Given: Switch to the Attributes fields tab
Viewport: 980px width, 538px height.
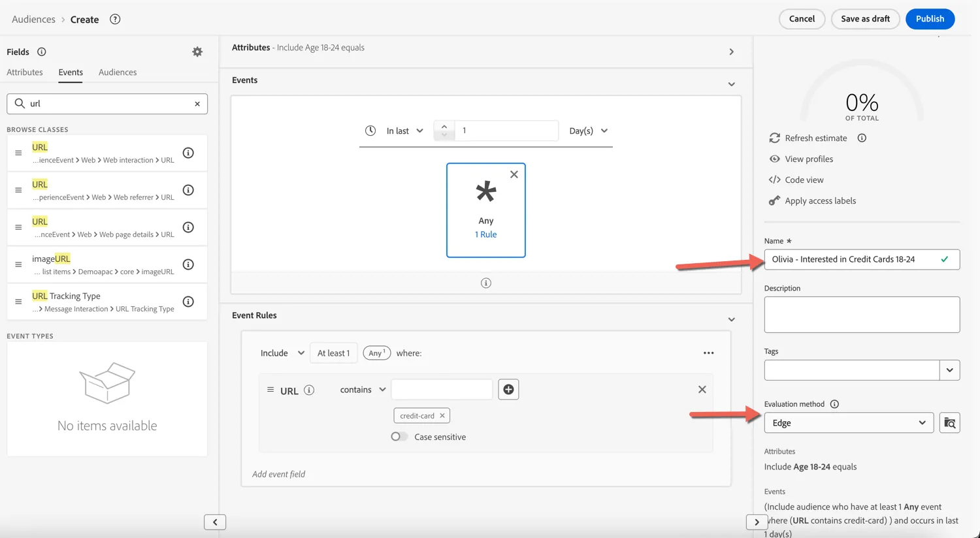Looking at the screenshot, I should [x=25, y=72].
